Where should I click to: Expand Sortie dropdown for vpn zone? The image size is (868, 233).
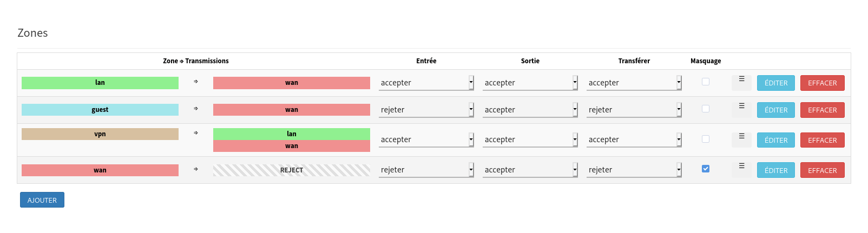pyautogui.click(x=530, y=139)
